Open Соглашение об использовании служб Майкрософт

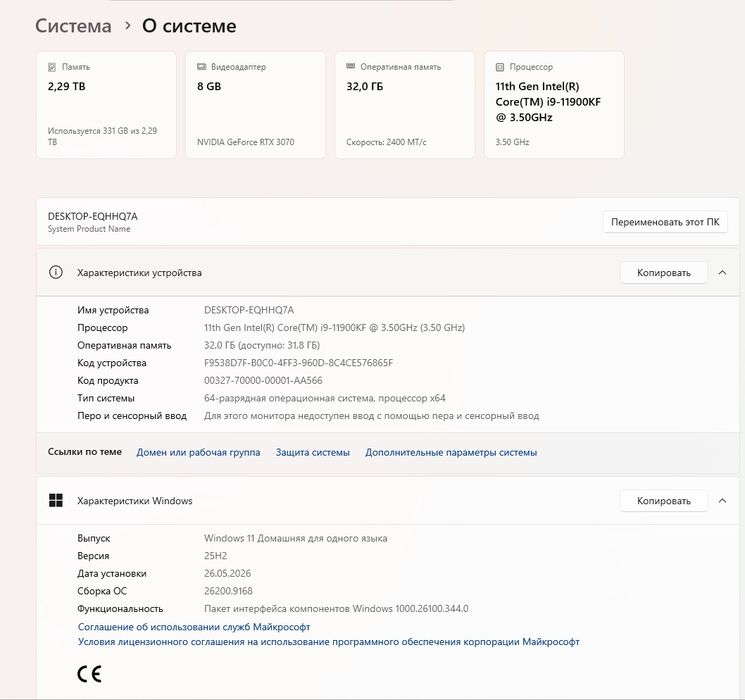click(194, 627)
